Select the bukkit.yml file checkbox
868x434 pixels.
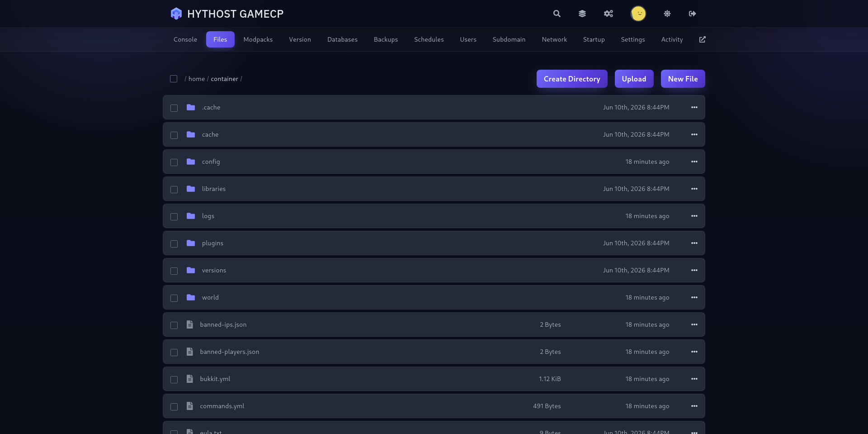[x=174, y=379]
